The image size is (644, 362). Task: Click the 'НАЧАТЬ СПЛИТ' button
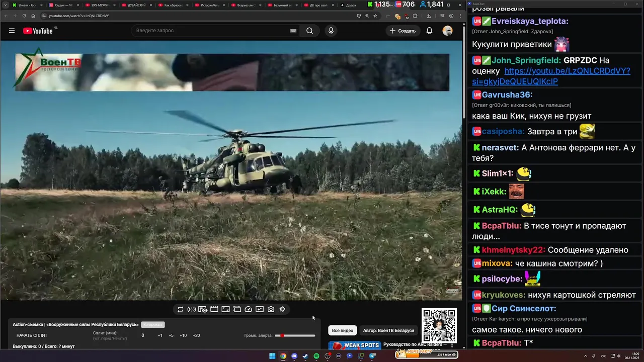point(32,335)
